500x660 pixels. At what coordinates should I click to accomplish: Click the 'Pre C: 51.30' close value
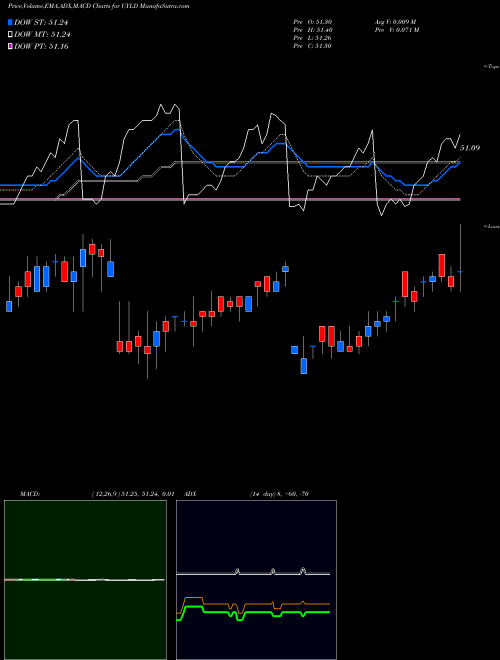tap(312, 45)
